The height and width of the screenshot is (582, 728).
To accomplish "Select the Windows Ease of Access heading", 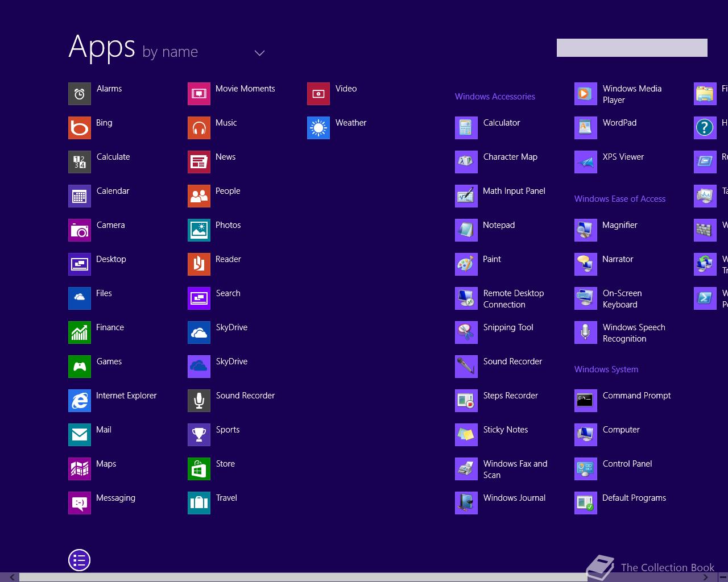I will tap(620, 199).
